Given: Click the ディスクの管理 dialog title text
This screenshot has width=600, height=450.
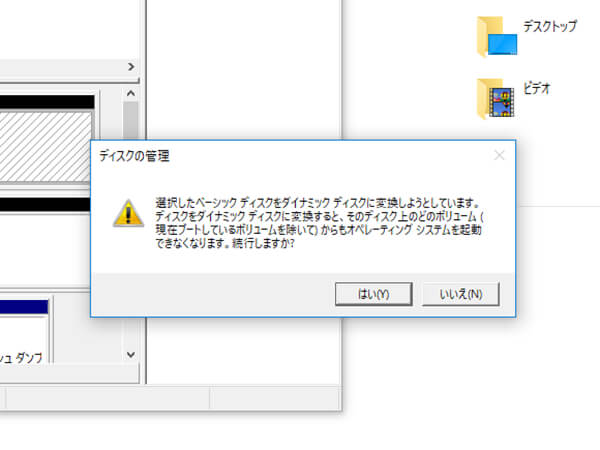Looking at the screenshot, I should (x=134, y=156).
